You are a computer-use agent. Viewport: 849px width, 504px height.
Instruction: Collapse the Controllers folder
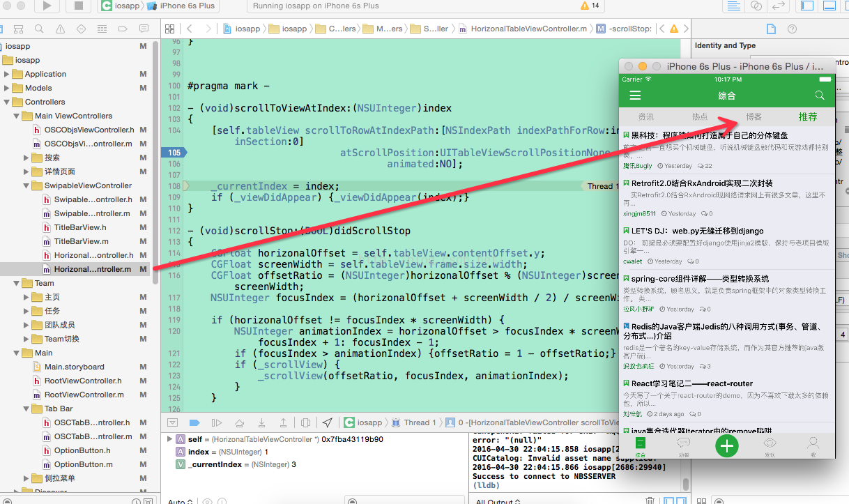point(7,102)
